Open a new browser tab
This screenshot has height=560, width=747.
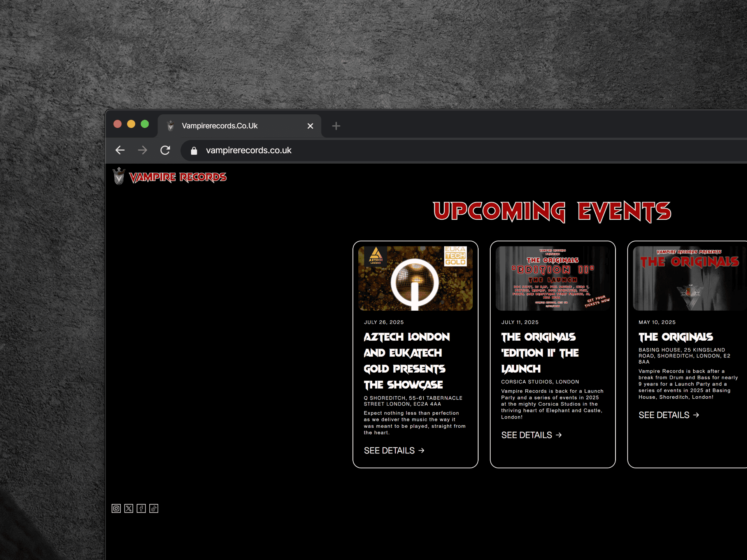pos(336,126)
